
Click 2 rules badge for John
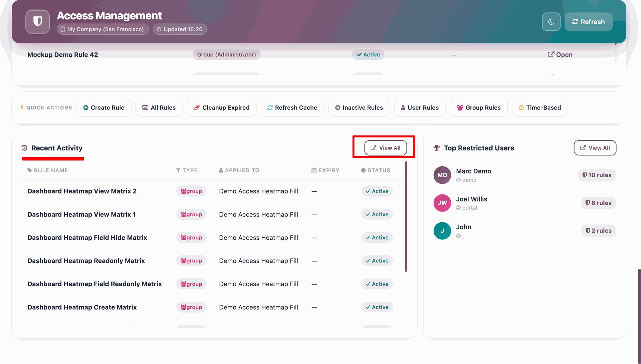point(599,231)
